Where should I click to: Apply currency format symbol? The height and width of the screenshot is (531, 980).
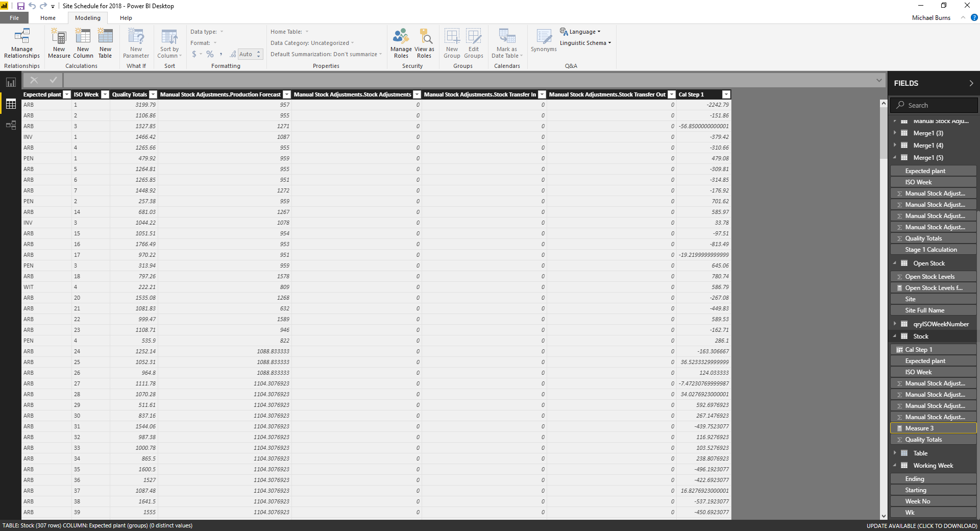pyautogui.click(x=194, y=54)
